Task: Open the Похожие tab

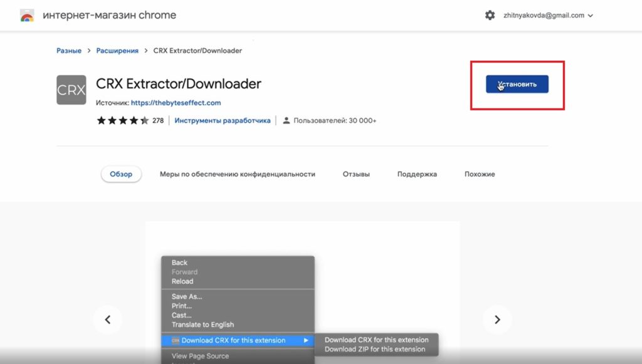Action: 480,174
